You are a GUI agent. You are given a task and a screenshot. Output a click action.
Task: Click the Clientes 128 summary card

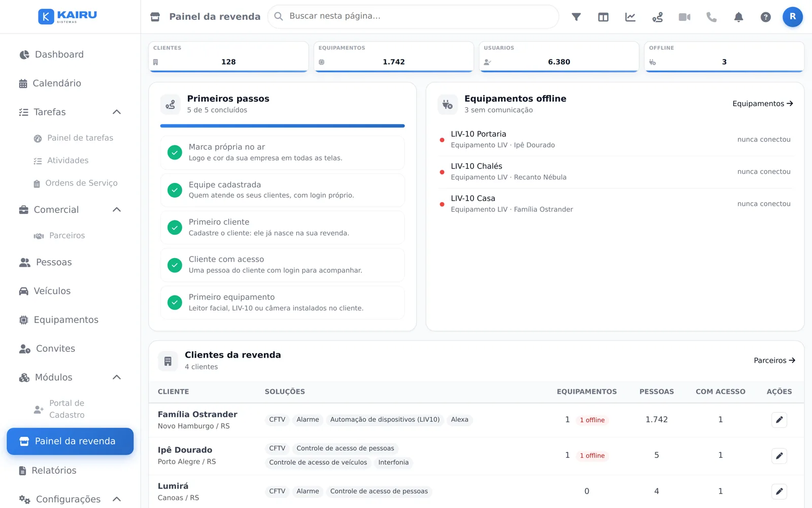point(228,56)
